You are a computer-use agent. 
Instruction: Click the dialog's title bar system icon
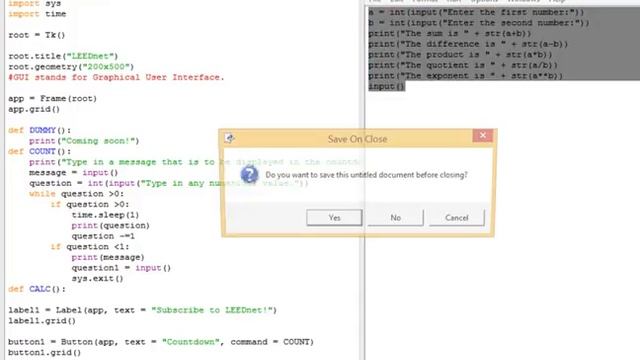click(229, 139)
